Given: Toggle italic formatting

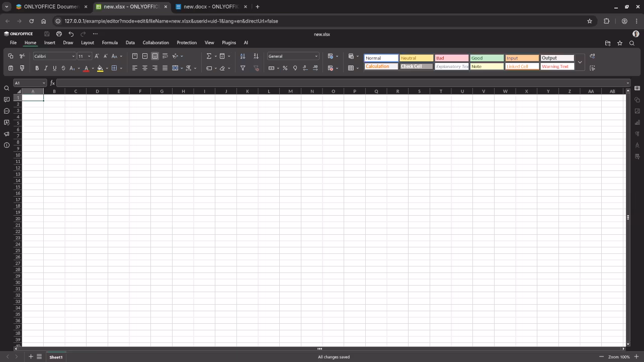Looking at the screenshot, I should click(x=46, y=68).
